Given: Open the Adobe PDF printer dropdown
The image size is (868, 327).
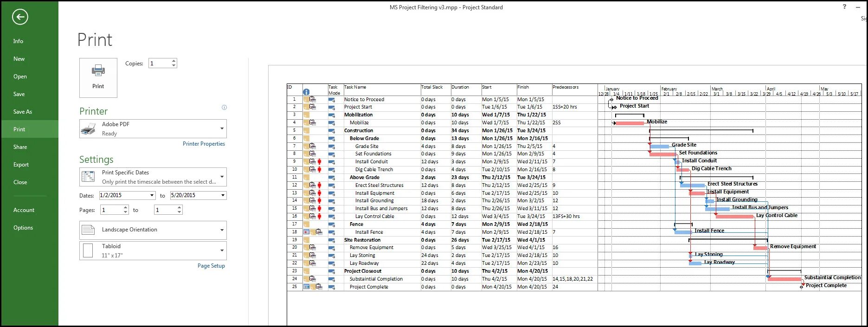Looking at the screenshot, I should click(x=222, y=128).
